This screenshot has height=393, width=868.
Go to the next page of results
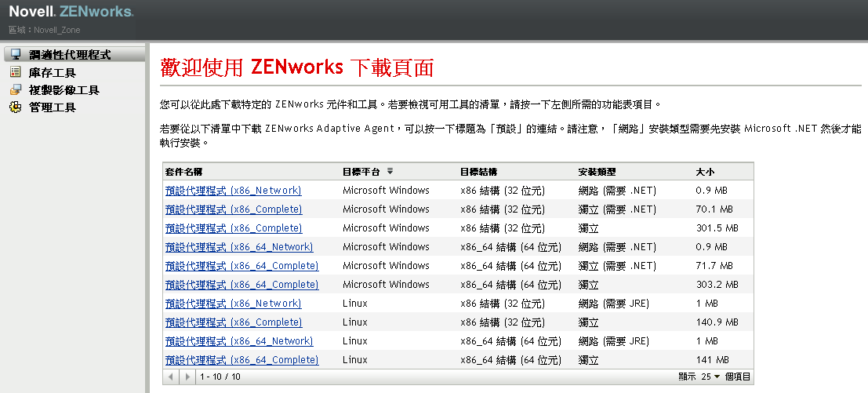187,377
